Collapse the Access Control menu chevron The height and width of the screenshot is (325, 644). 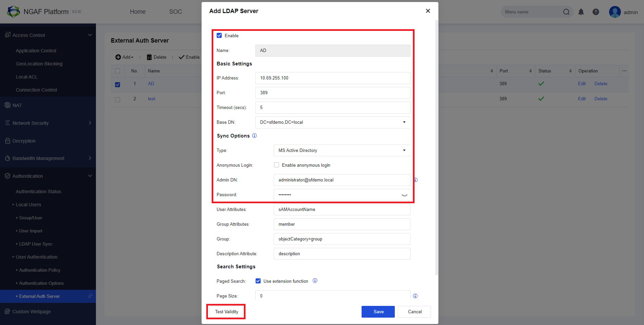90,35
